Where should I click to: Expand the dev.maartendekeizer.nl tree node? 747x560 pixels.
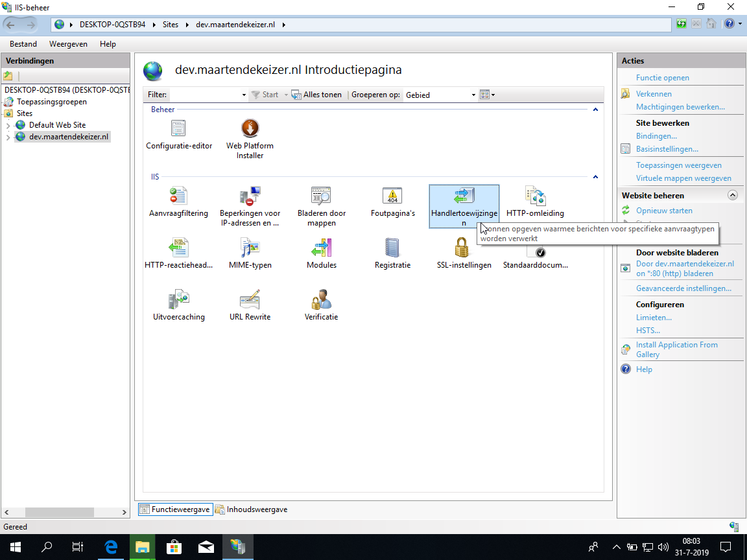8,137
